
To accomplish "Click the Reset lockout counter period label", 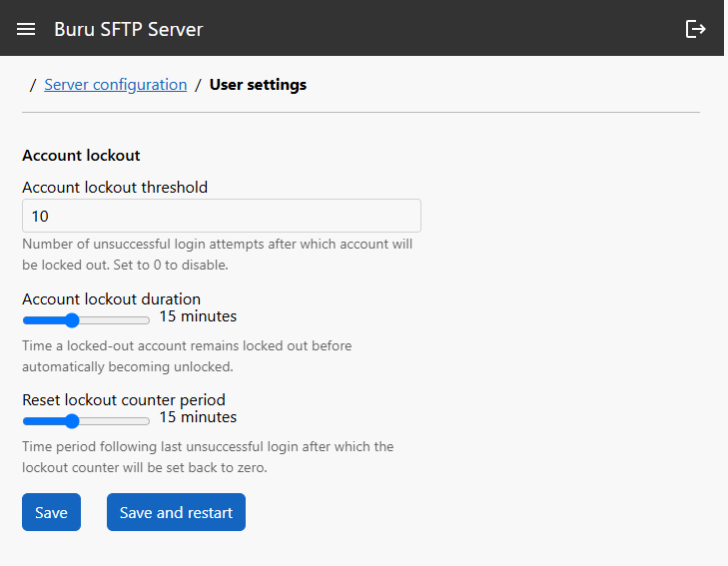I will [x=124, y=400].
